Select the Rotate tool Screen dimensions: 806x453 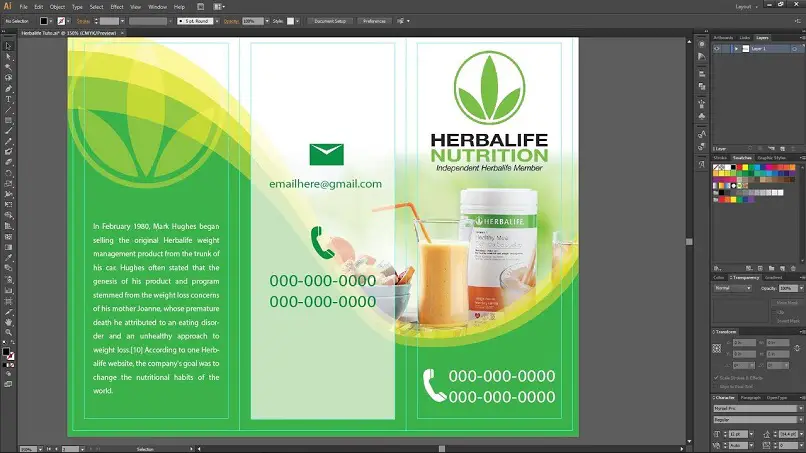8,173
